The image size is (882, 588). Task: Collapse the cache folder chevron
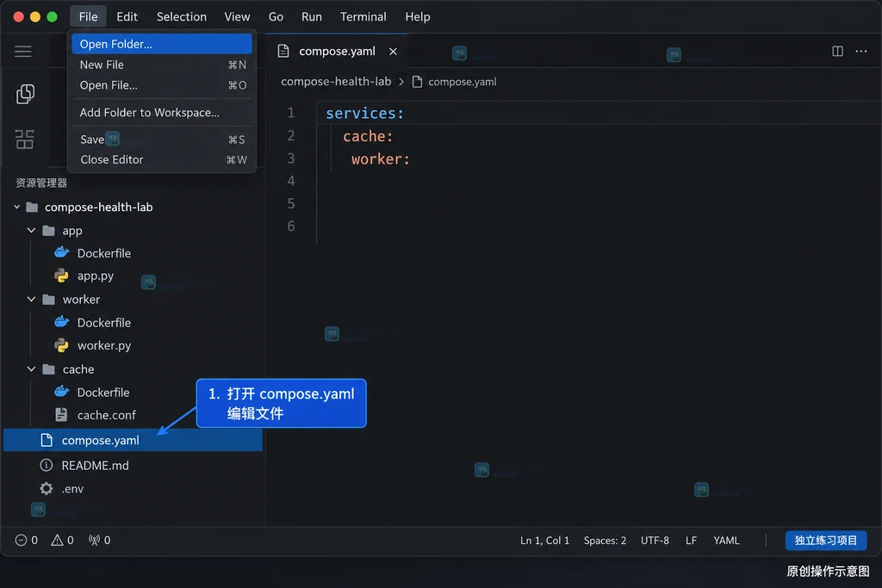[x=32, y=368]
